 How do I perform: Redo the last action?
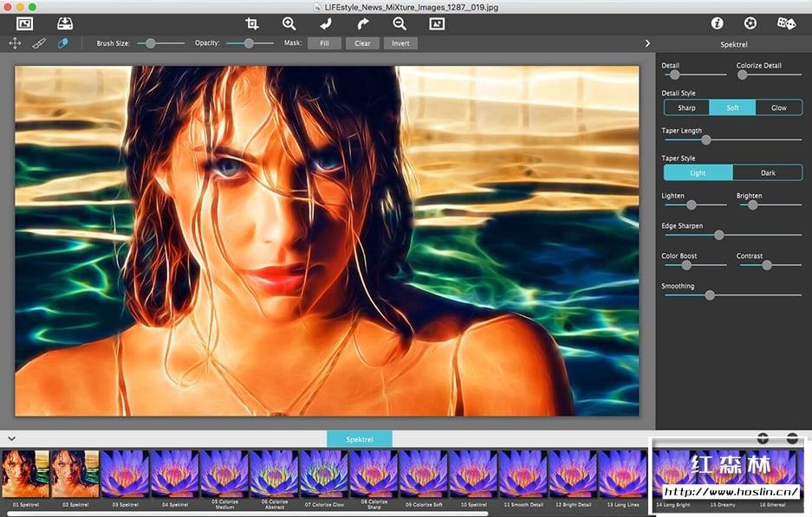point(363,23)
